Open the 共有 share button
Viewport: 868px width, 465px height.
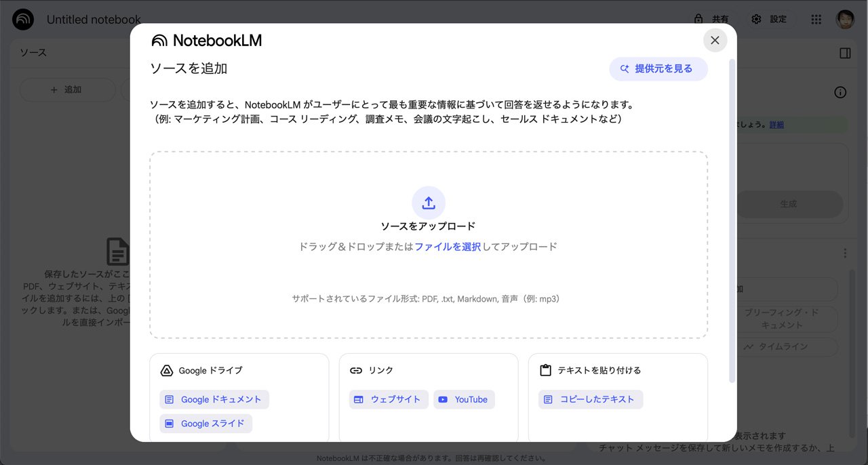point(712,20)
